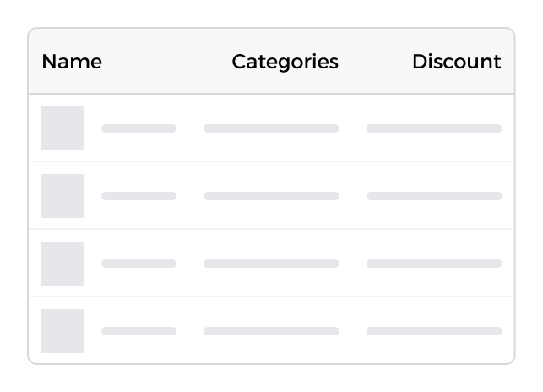Viewport: 543px width, 392px height.
Task: Click the third row's square thumbnail
Action: click(62, 264)
